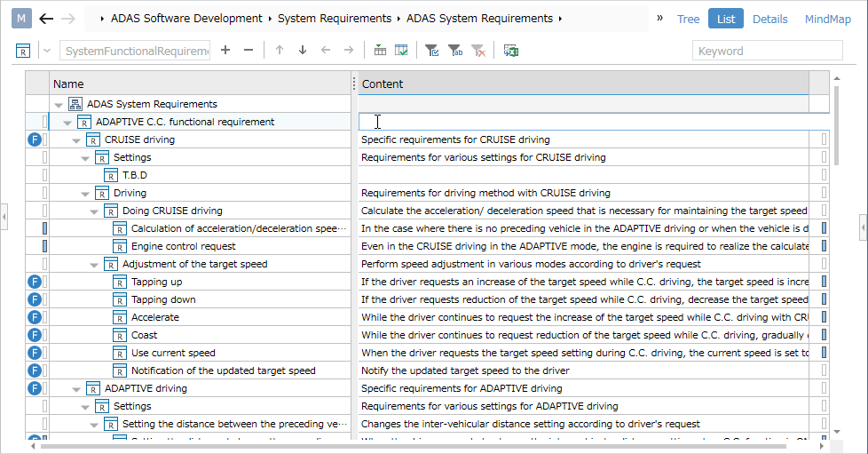The width and height of the screenshot is (868, 454).
Task: Open the Details view tab
Action: (x=770, y=19)
